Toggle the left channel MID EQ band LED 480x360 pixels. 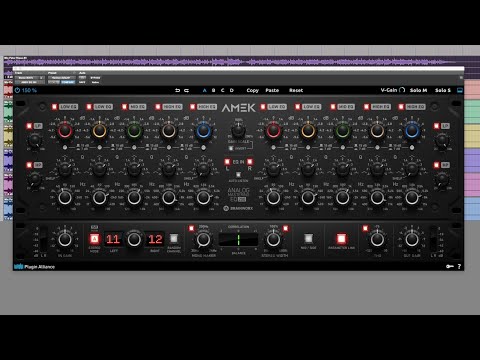[124, 107]
